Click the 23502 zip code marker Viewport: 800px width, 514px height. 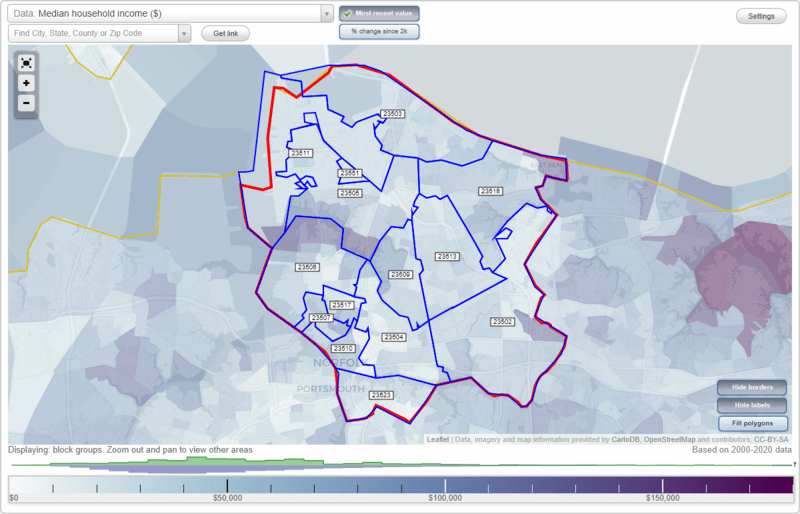click(503, 322)
